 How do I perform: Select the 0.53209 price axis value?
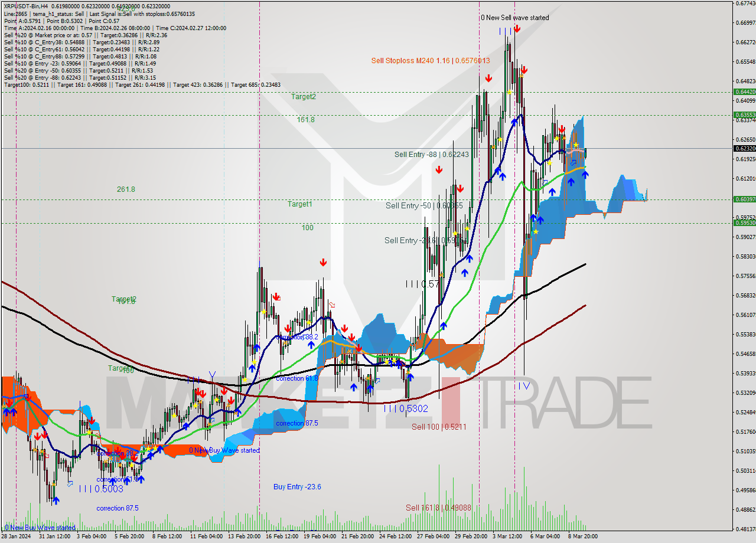(745, 393)
